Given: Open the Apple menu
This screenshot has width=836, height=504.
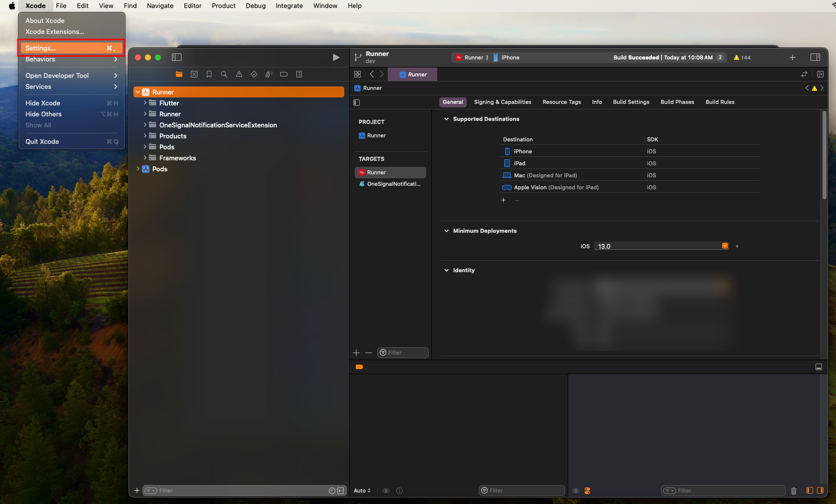Looking at the screenshot, I should (x=11, y=6).
